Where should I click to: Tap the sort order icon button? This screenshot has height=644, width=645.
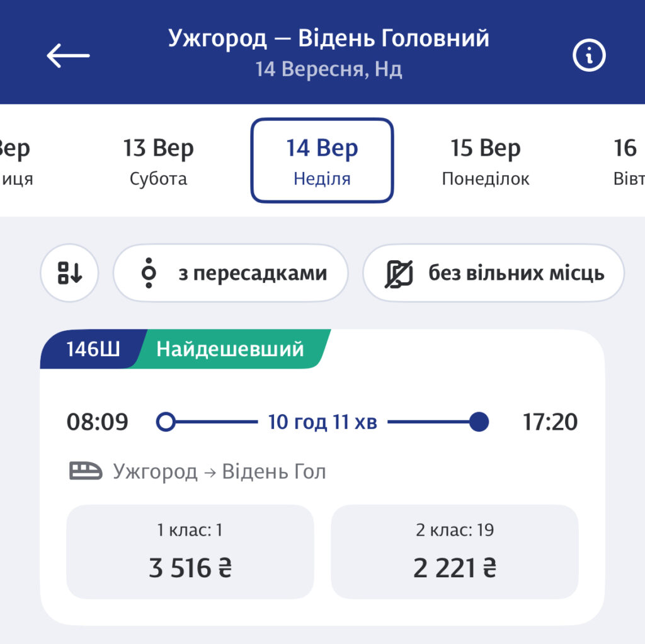[x=69, y=273]
